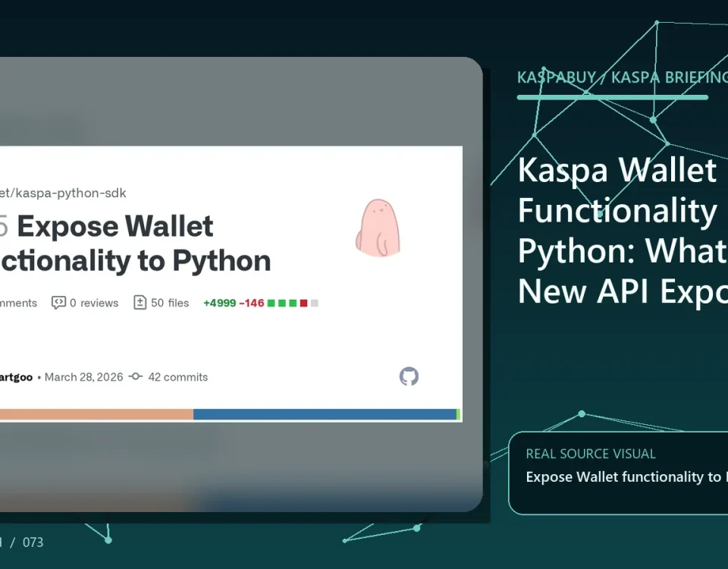Click the author name ending in 'artgoo'

click(x=16, y=377)
